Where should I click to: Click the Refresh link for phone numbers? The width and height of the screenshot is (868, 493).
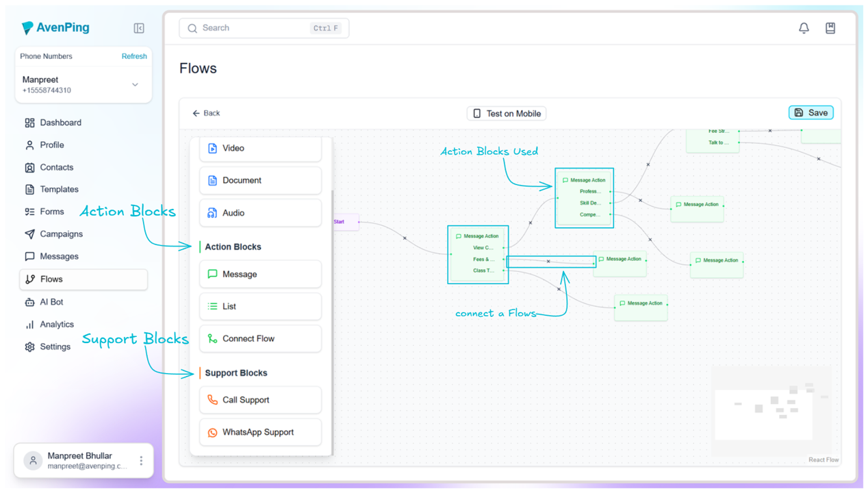tap(134, 56)
